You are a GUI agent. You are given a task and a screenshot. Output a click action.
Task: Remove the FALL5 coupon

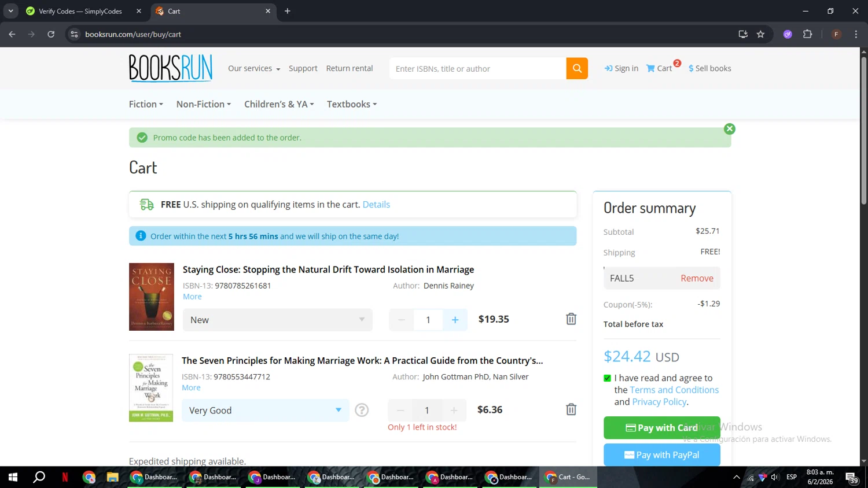(697, 278)
